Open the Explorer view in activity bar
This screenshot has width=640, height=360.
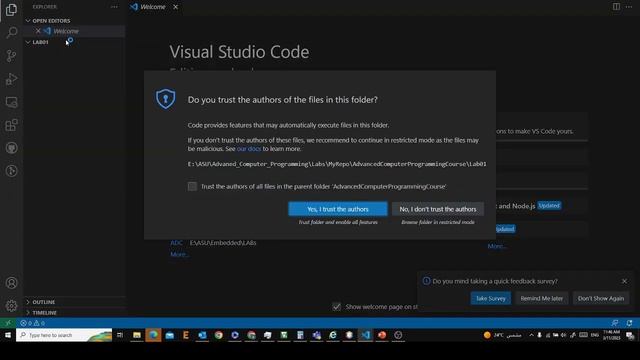(11, 9)
